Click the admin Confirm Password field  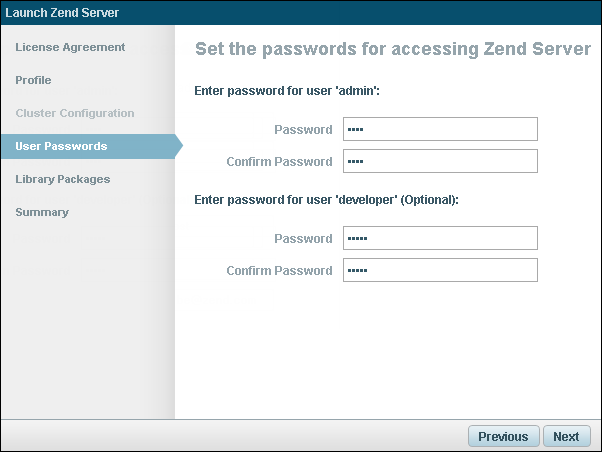440,161
